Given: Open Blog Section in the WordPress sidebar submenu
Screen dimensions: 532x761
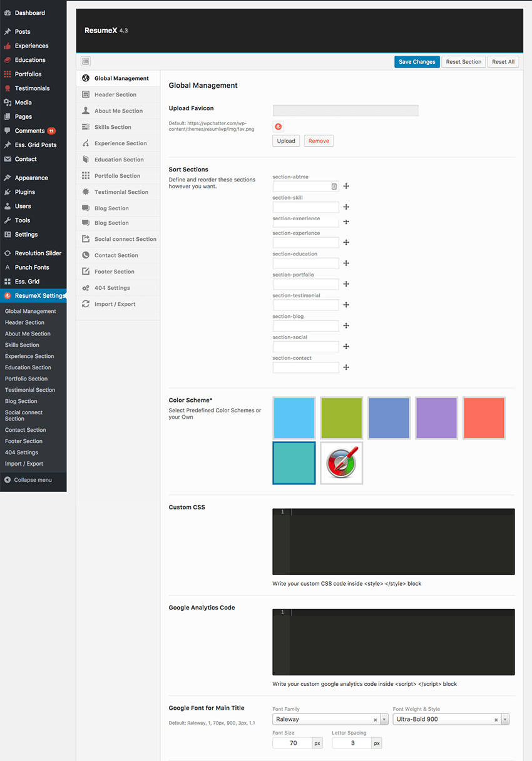Looking at the screenshot, I should click(x=21, y=401).
